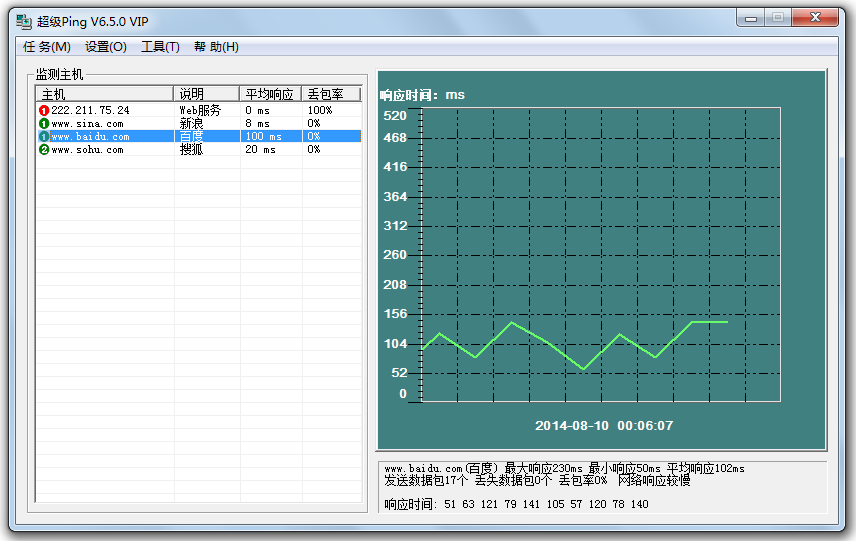Screen dimensions: 856x541
Task: Sort by the 主机 column header
Action: tap(105, 94)
